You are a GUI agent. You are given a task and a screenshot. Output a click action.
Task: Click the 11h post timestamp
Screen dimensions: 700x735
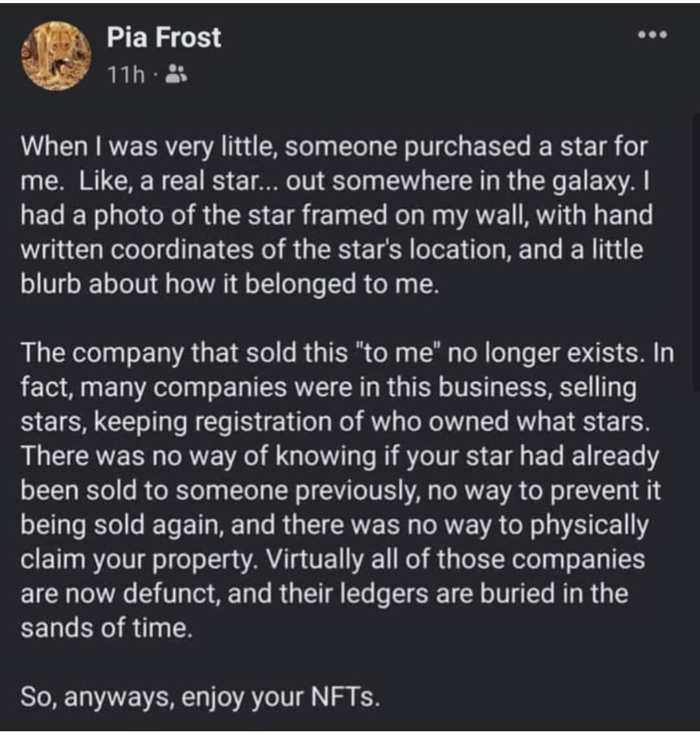tap(126, 76)
